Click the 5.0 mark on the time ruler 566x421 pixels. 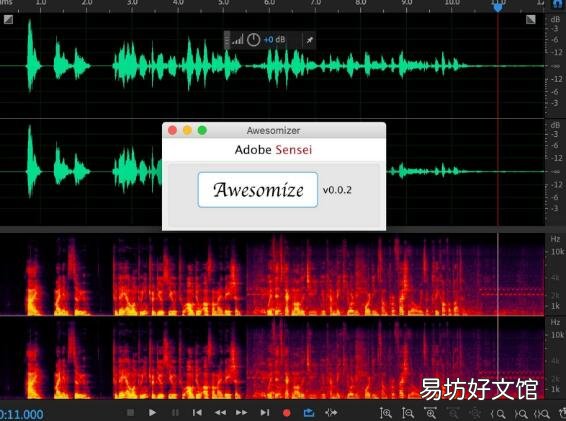[223, 3]
